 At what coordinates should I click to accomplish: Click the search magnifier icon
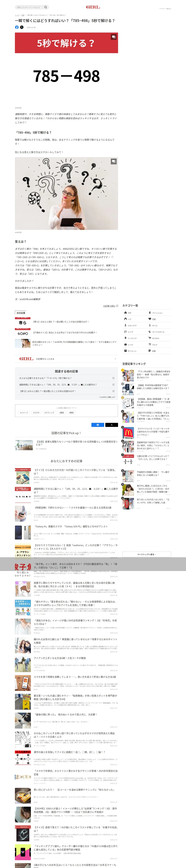(46, 7)
